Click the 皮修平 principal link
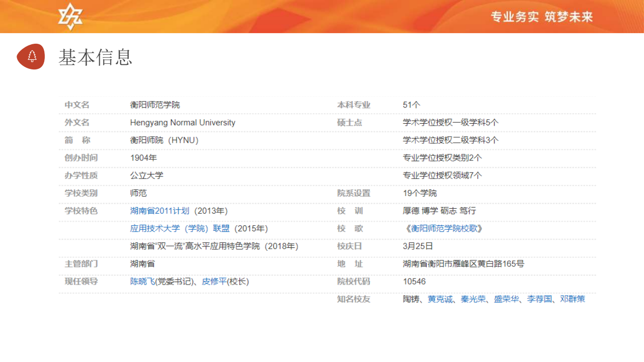The height and width of the screenshot is (362, 644). coord(214,282)
